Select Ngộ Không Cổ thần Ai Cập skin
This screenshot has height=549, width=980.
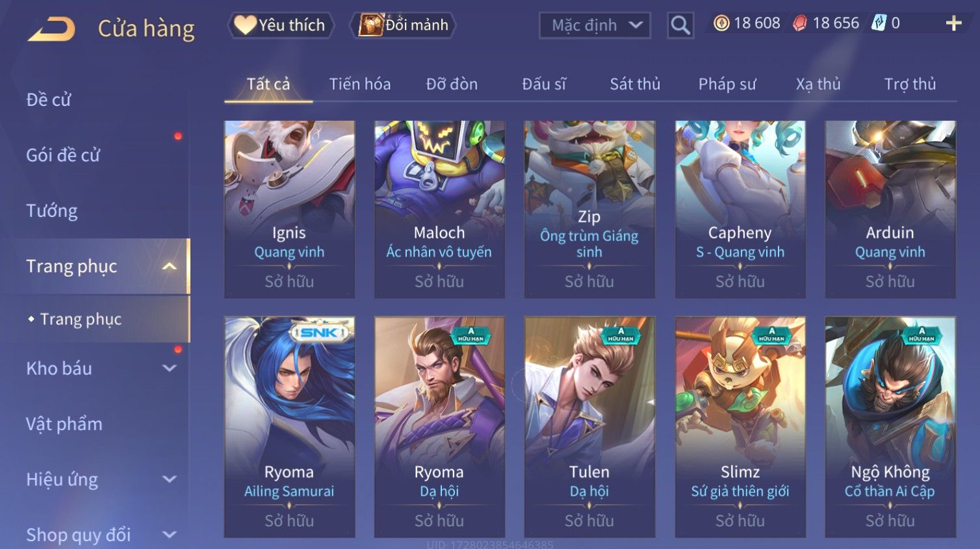click(890, 427)
